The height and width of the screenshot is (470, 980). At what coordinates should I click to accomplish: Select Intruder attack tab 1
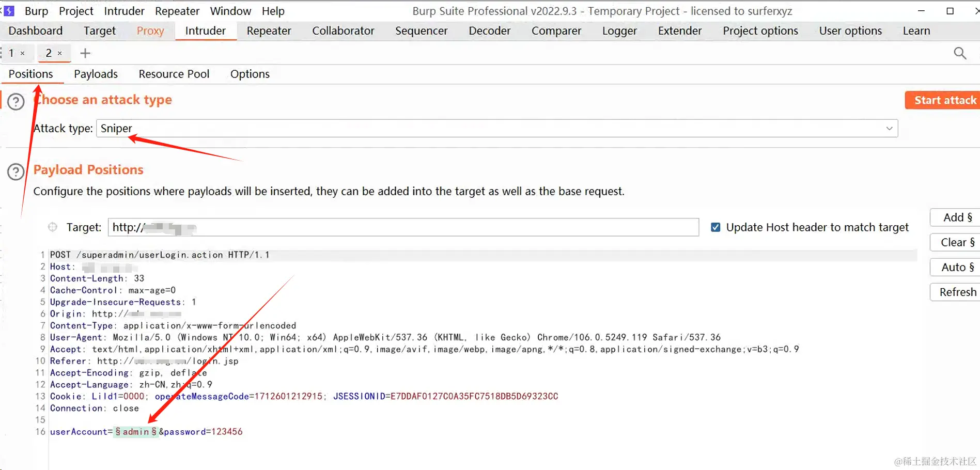pyautogui.click(x=11, y=53)
